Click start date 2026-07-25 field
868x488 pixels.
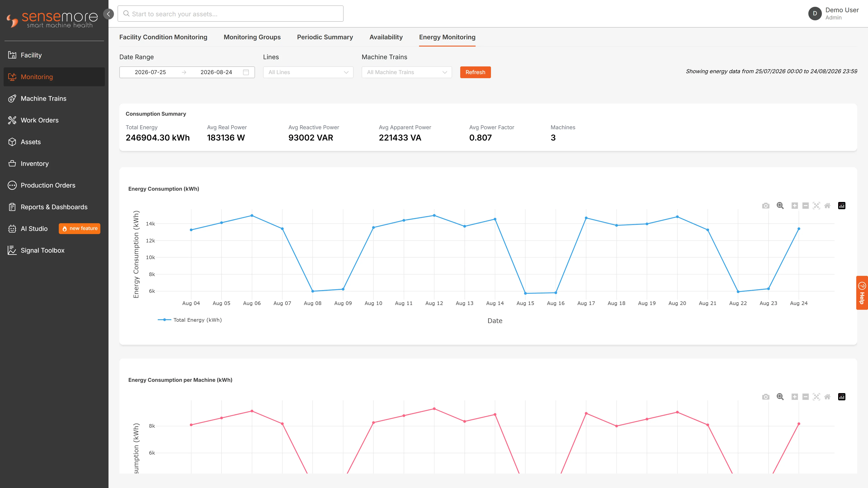tap(150, 72)
